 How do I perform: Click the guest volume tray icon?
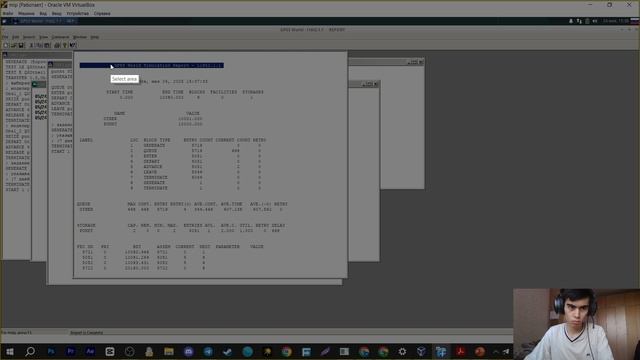click(x=595, y=21)
